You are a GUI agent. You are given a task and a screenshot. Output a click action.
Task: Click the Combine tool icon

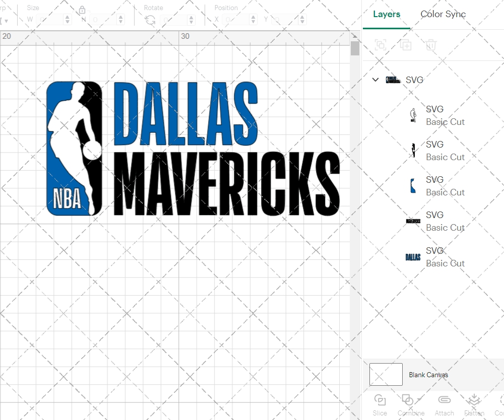coord(408,400)
